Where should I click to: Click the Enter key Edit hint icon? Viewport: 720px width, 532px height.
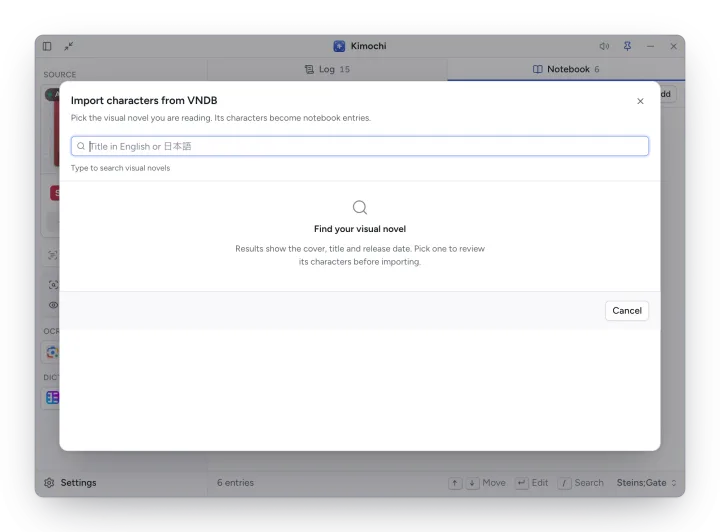coord(521,483)
